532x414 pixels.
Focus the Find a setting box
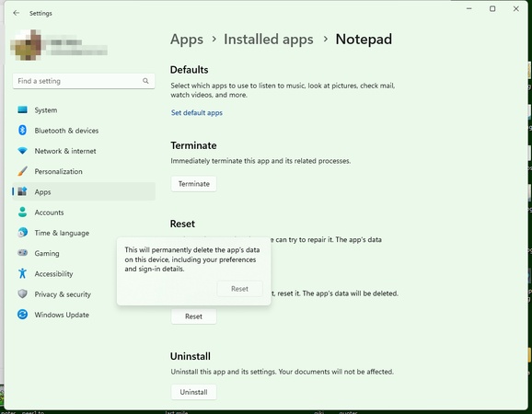click(84, 81)
